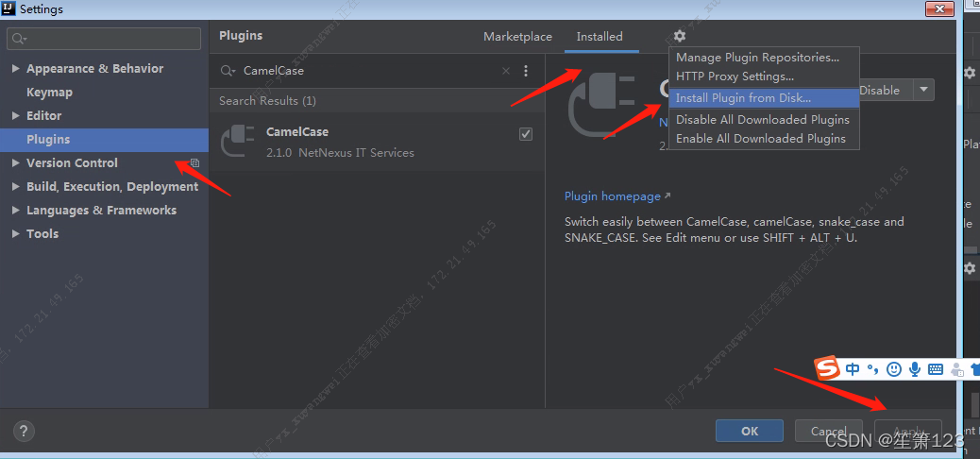Activate Sogou voice input microphone
The image size is (980, 459).
pyautogui.click(x=915, y=369)
